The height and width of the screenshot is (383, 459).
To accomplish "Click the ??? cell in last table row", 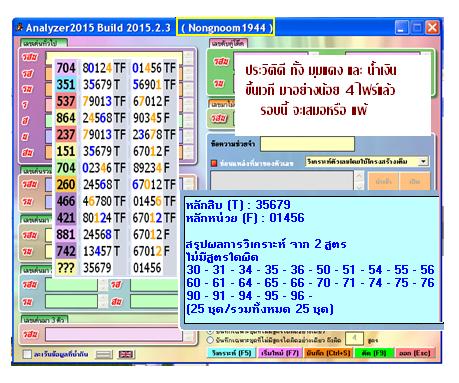I will (x=66, y=268).
